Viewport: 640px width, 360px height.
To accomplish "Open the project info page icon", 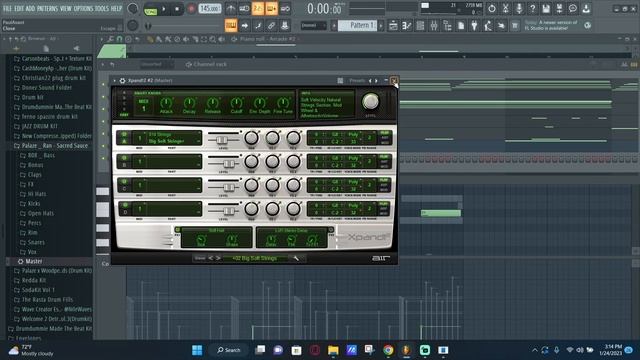I will (461, 26).
